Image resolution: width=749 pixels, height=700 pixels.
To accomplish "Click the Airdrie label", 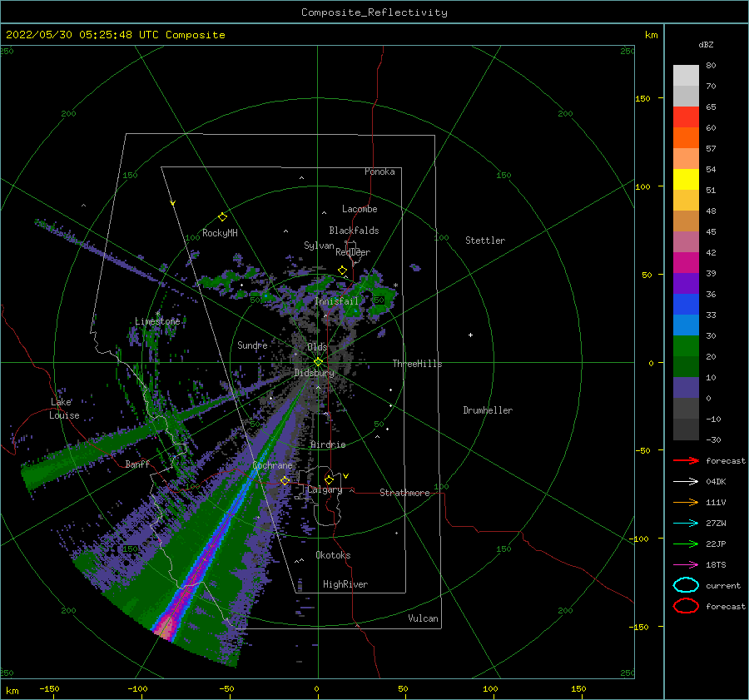I will click(x=328, y=444).
